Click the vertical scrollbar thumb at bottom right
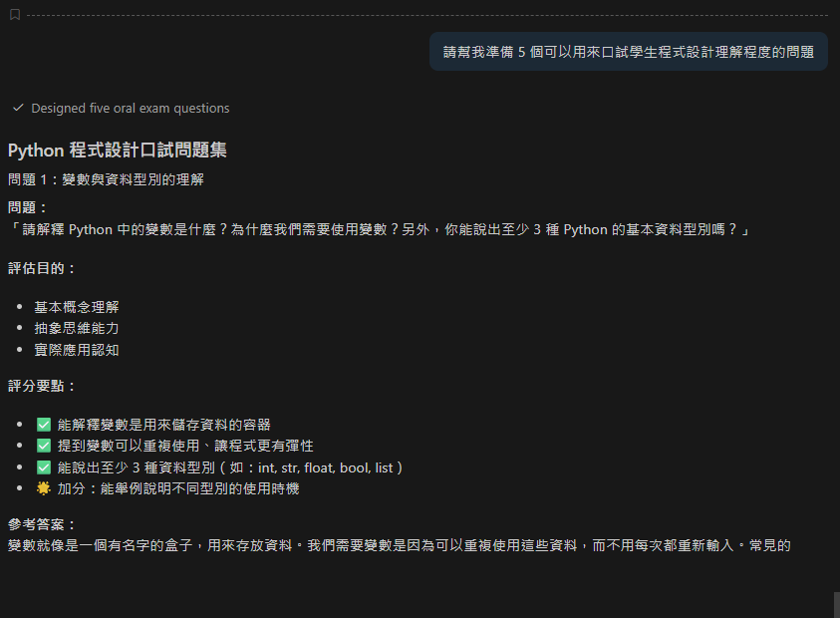 (836, 604)
